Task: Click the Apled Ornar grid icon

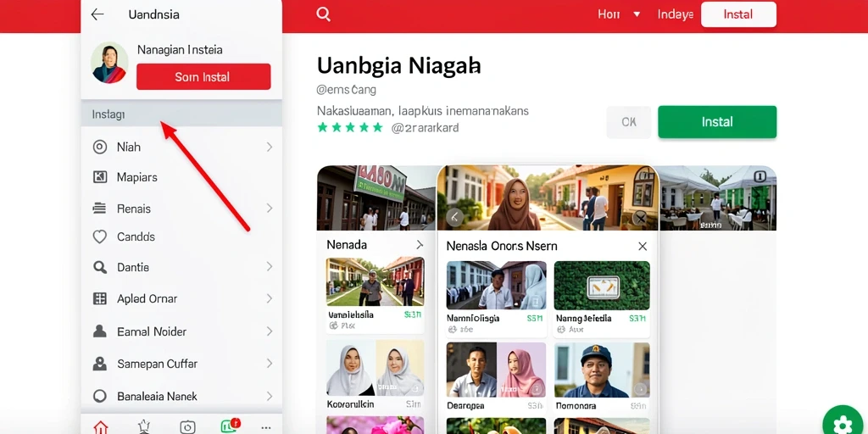Action: [100, 299]
